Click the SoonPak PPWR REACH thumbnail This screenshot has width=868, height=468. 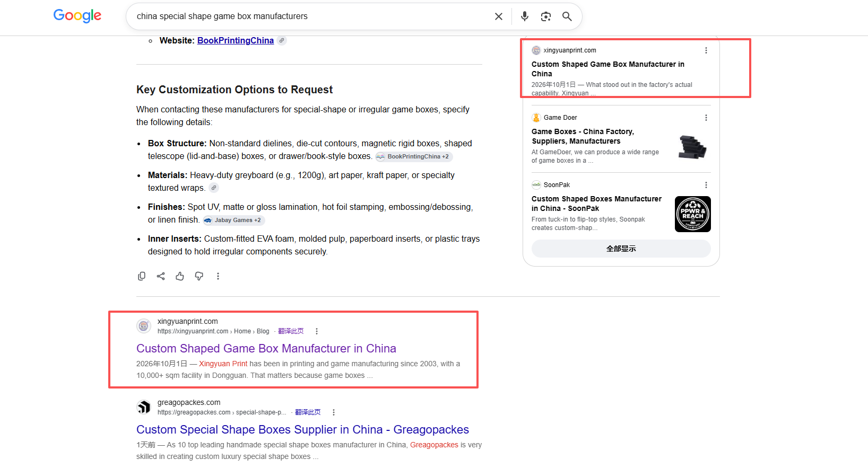(x=693, y=214)
